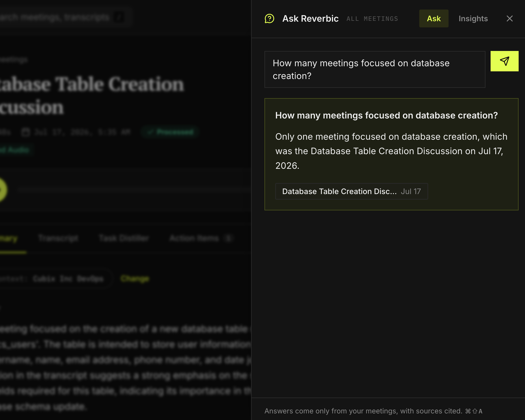Click the blurred audio player progress track
525x420 pixels.
[x=134, y=190]
